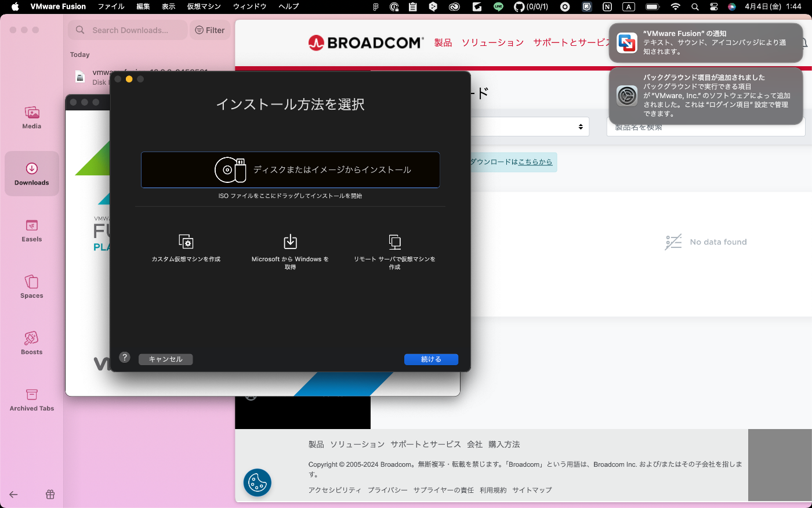Open サポートとサービス in footer navigation
Image resolution: width=812 pixels, height=508 pixels.
426,444
